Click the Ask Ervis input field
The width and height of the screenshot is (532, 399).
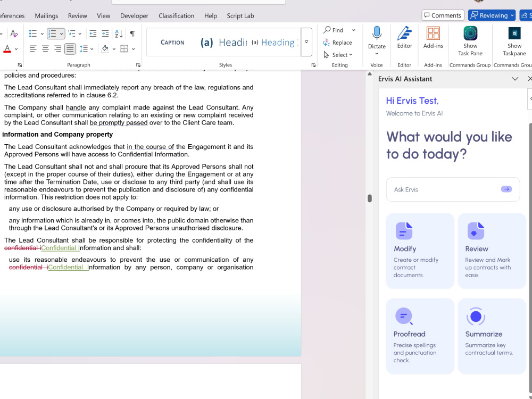453,189
